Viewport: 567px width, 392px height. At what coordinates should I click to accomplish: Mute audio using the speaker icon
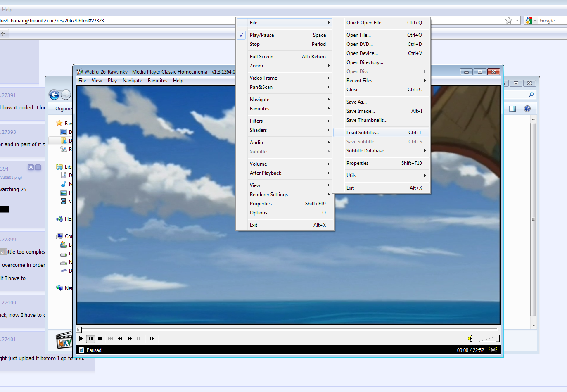(x=470, y=339)
